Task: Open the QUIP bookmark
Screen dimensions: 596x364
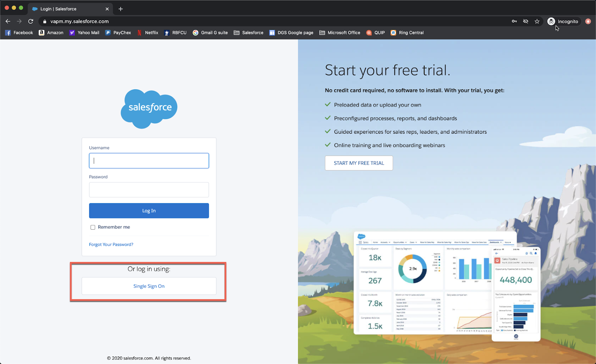Action: tap(375, 33)
